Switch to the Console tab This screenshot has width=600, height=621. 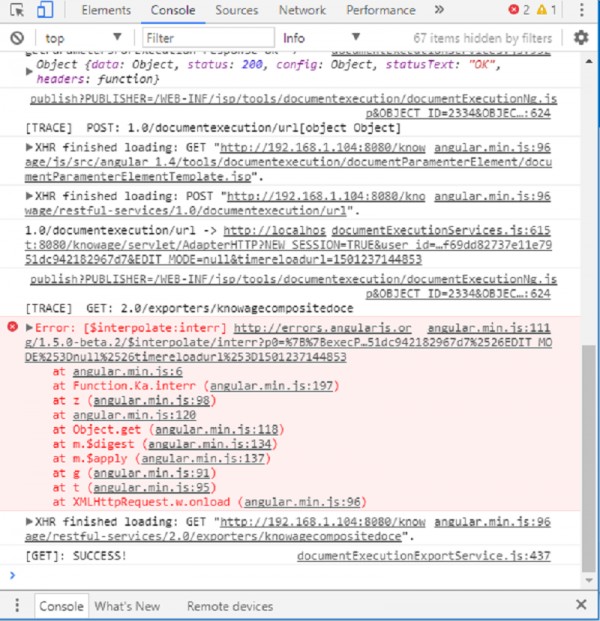(x=173, y=10)
